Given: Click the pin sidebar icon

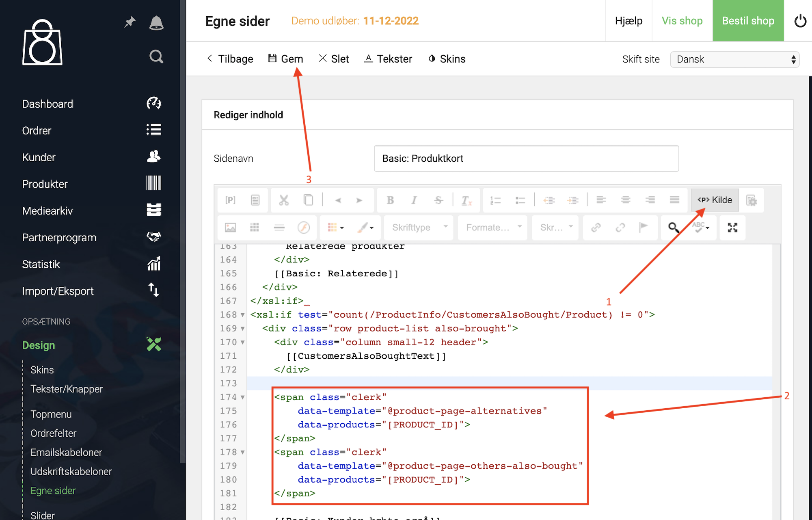Looking at the screenshot, I should click(x=130, y=22).
